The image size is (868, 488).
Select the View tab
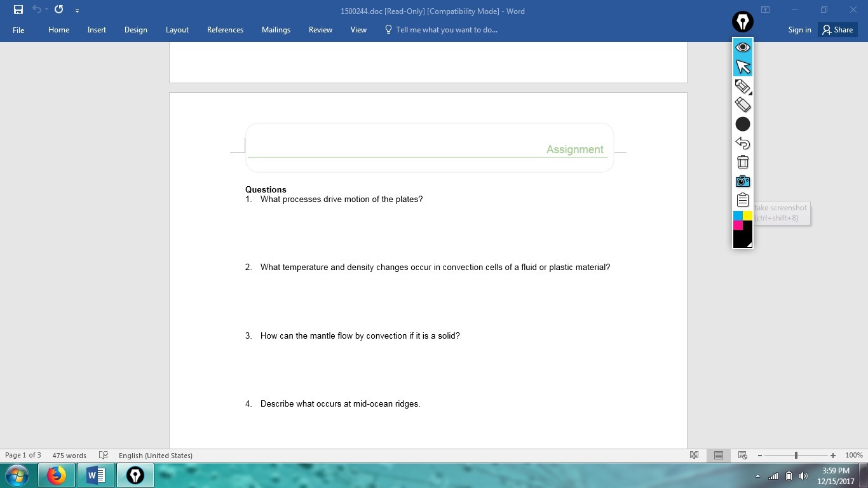358,30
